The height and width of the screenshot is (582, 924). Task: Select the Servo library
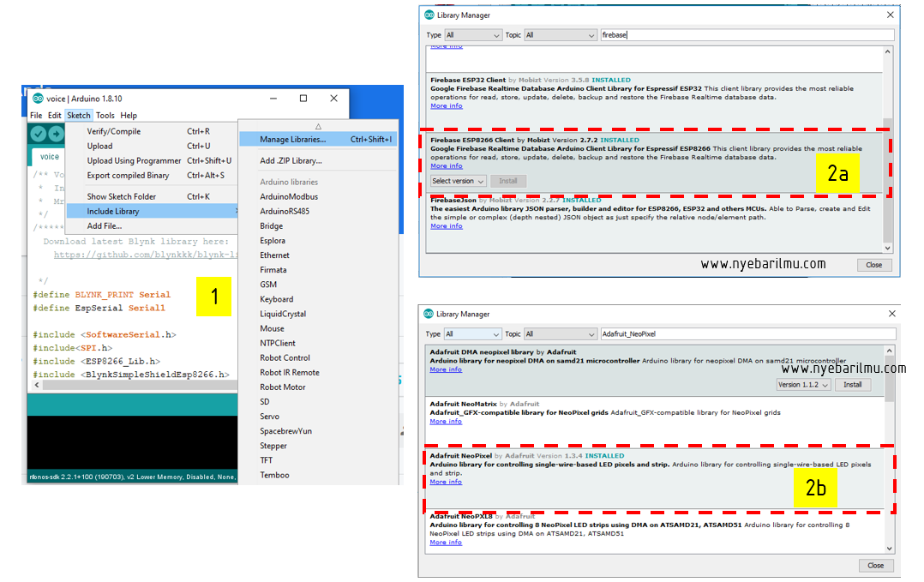pos(269,417)
